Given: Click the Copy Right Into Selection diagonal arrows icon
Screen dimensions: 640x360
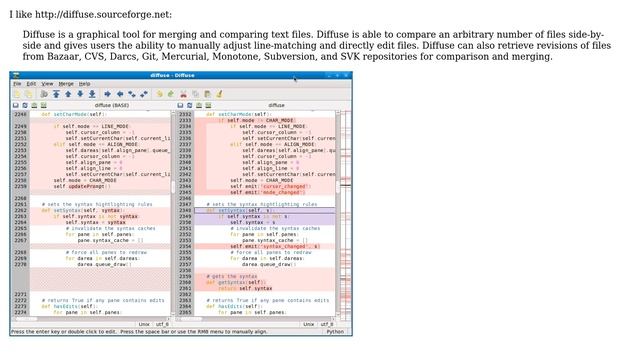Looking at the screenshot, I should [144, 94].
